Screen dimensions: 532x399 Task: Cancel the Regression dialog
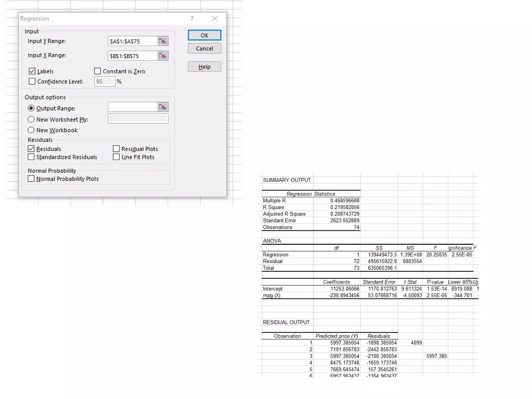coord(204,49)
